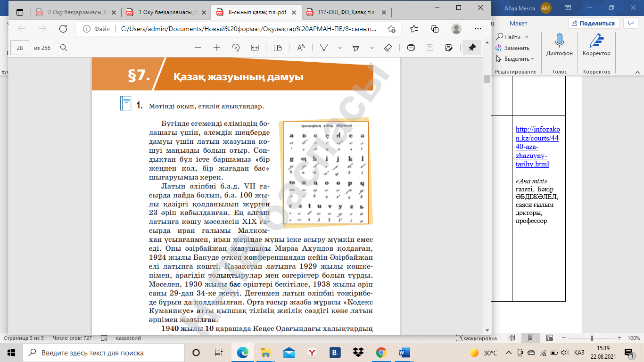644x362 pixels.
Task: Click word count 'Число слов: 727'
Action: pyautogui.click(x=73, y=338)
